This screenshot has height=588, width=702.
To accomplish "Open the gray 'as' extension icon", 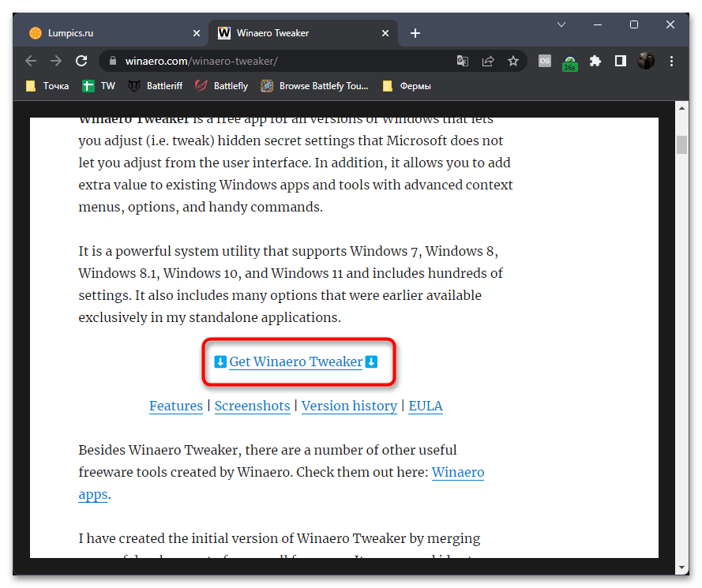I will (x=544, y=61).
